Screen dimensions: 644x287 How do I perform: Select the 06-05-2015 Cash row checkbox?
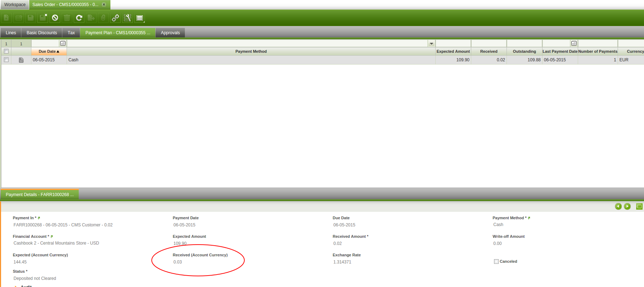6,60
